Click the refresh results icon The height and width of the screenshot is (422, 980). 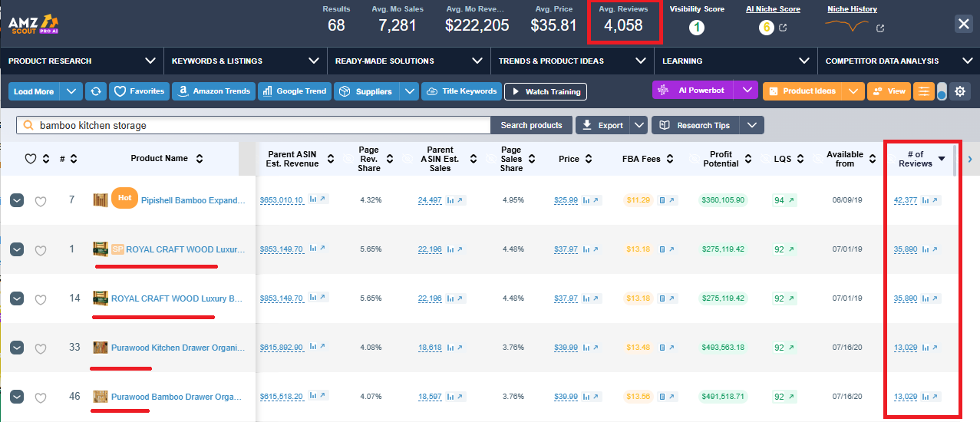coord(96,91)
